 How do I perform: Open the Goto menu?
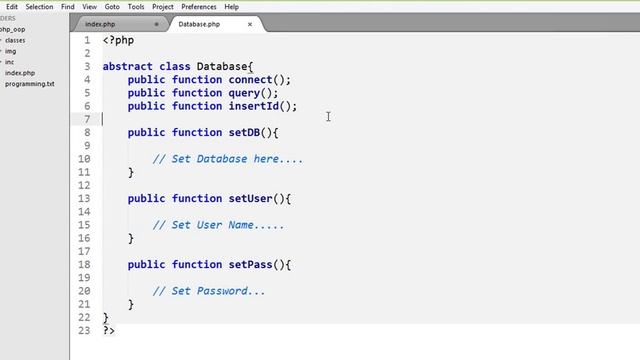[x=112, y=7]
